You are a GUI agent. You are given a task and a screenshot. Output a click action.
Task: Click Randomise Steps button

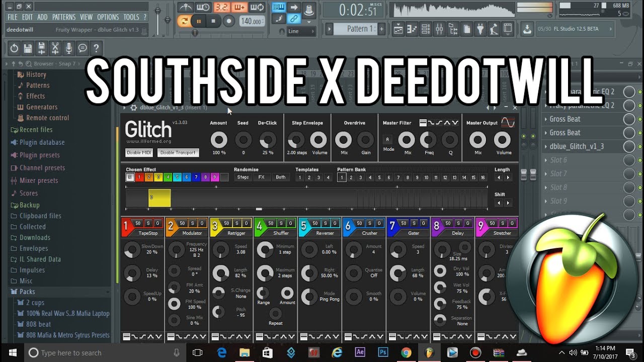(243, 177)
